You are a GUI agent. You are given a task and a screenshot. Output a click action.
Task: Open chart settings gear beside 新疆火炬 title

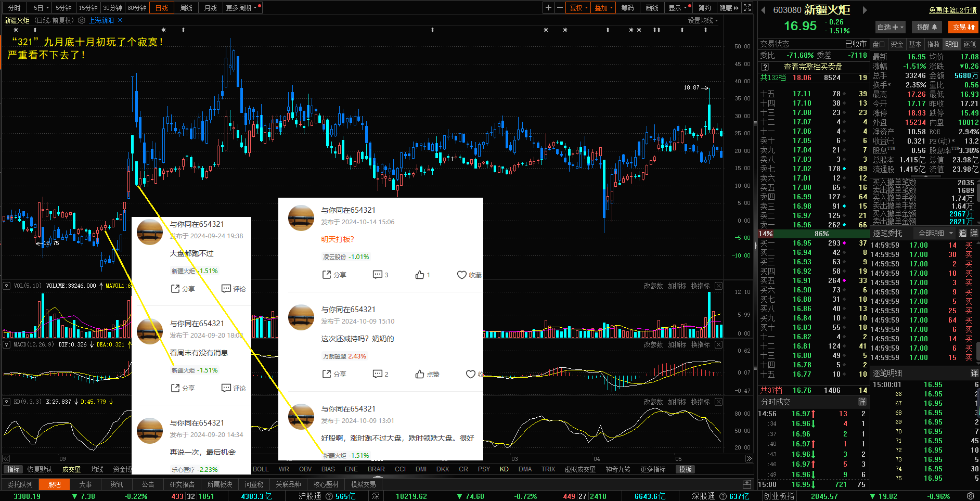pos(82,20)
